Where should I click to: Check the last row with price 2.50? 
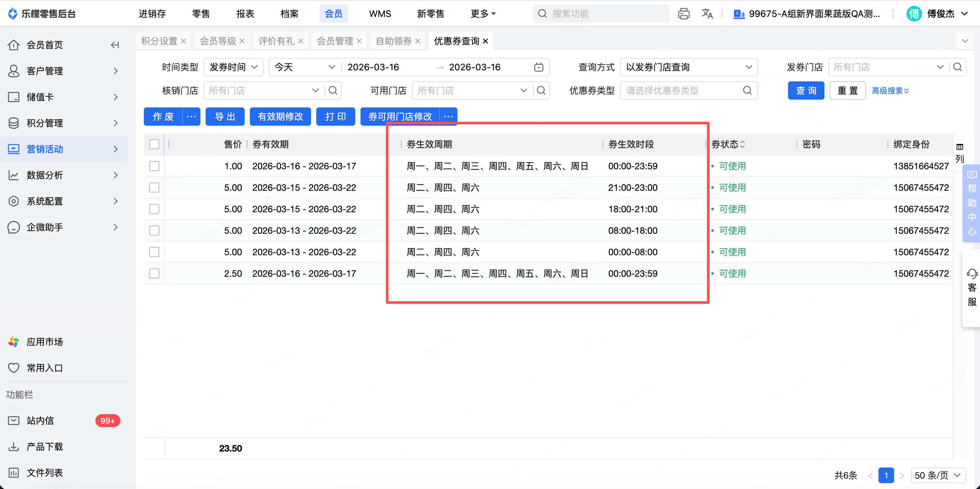tap(154, 273)
